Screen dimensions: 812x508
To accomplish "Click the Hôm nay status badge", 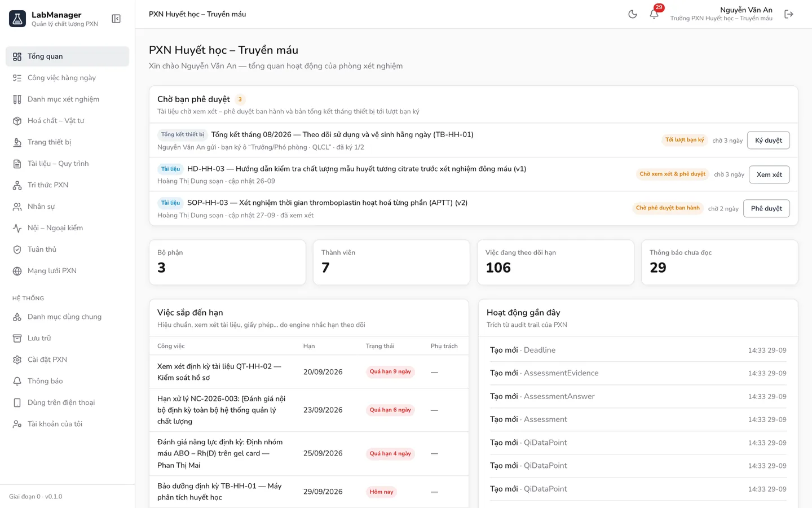I will pyautogui.click(x=381, y=492).
